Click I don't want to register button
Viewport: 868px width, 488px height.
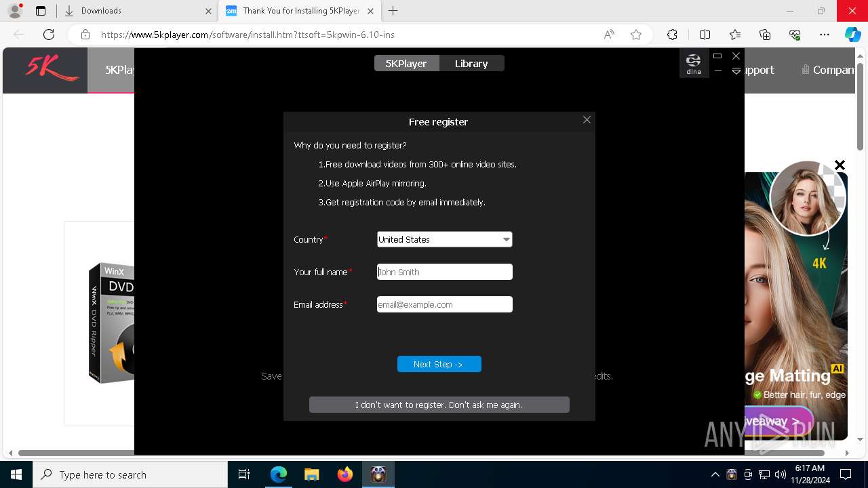pyautogui.click(x=439, y=405)
